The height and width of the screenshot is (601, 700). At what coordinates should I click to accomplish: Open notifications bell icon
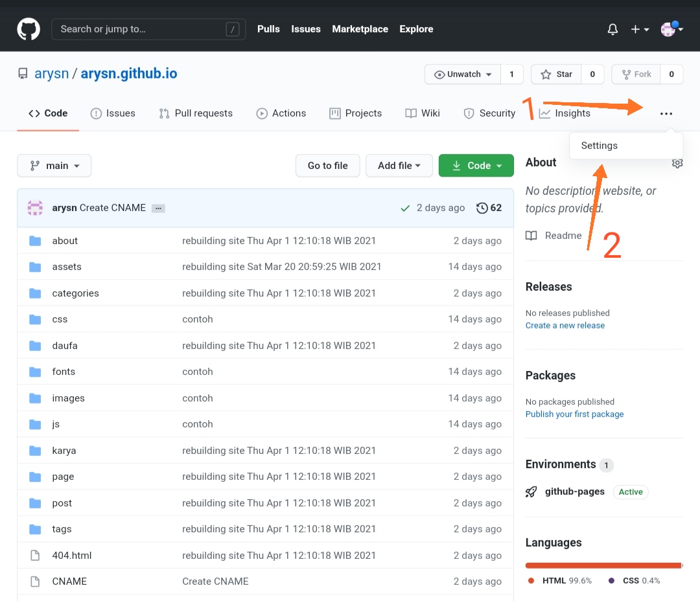(x=612, y=29)
